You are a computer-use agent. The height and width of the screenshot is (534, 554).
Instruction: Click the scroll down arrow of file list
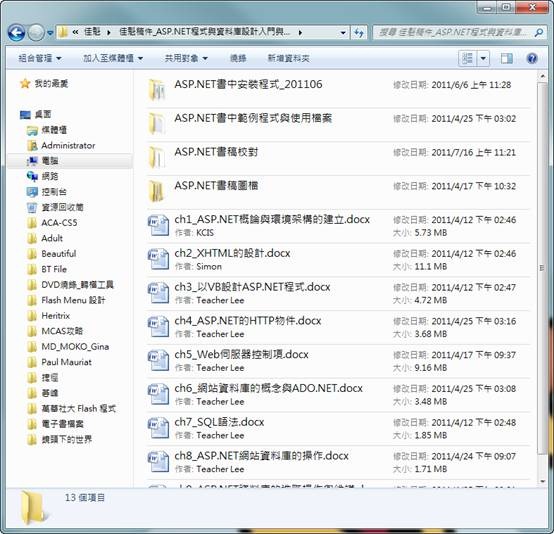[x=542, y=482]
